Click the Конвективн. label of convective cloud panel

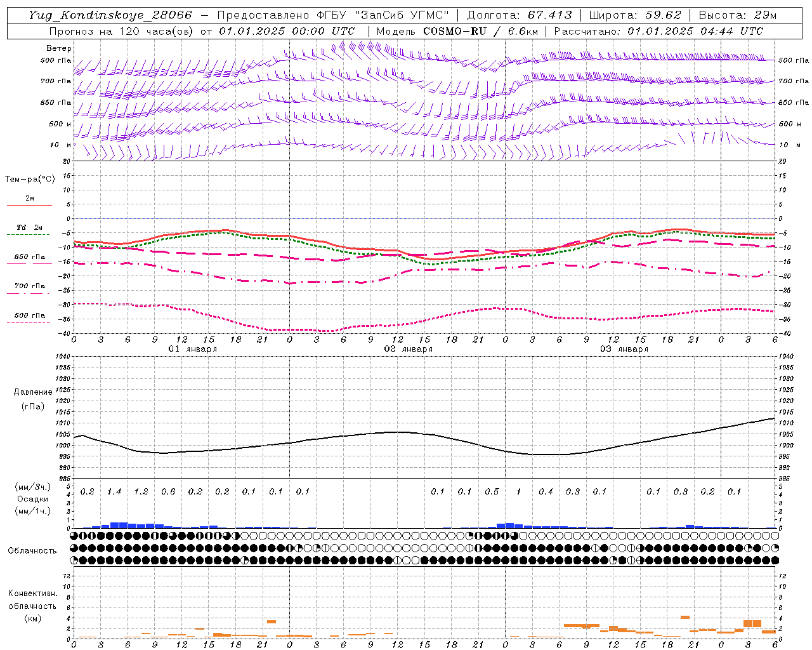tap(32, 594)
